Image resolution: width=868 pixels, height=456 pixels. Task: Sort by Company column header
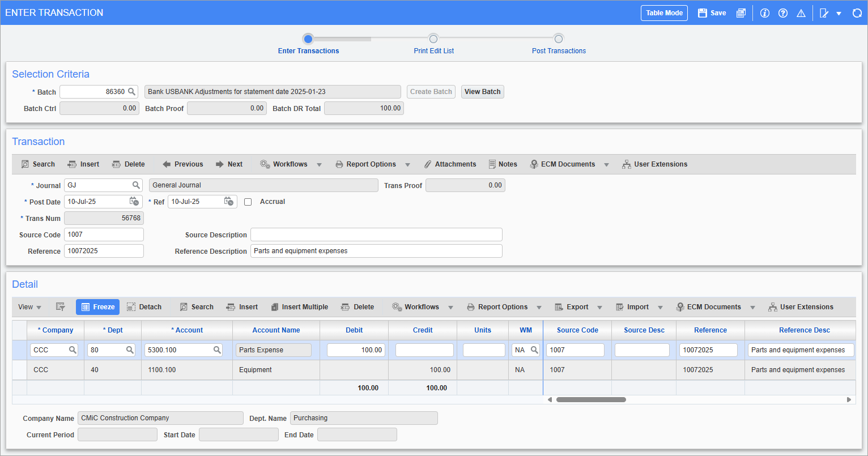tap(56, 330)
